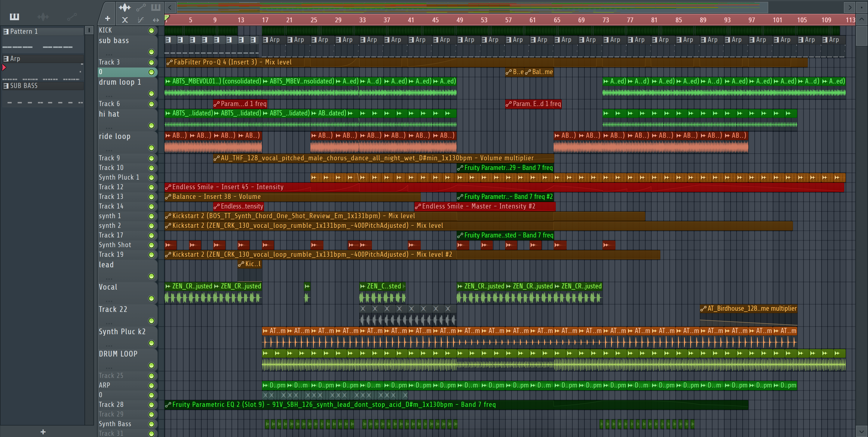Focus automation clips in the playlist
The image size is (868, 437).
pyautogui.click(x=141, y=7)
